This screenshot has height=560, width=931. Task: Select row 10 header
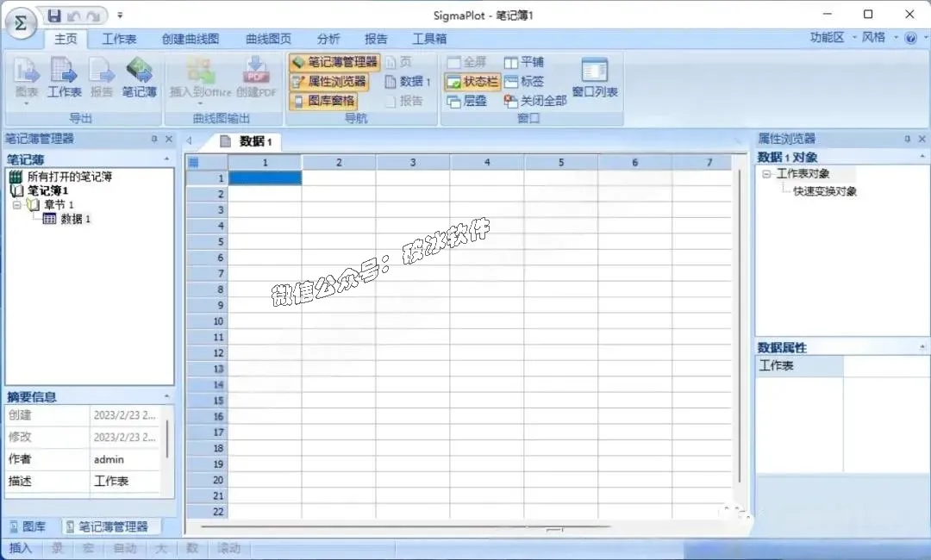coord(206,321)
